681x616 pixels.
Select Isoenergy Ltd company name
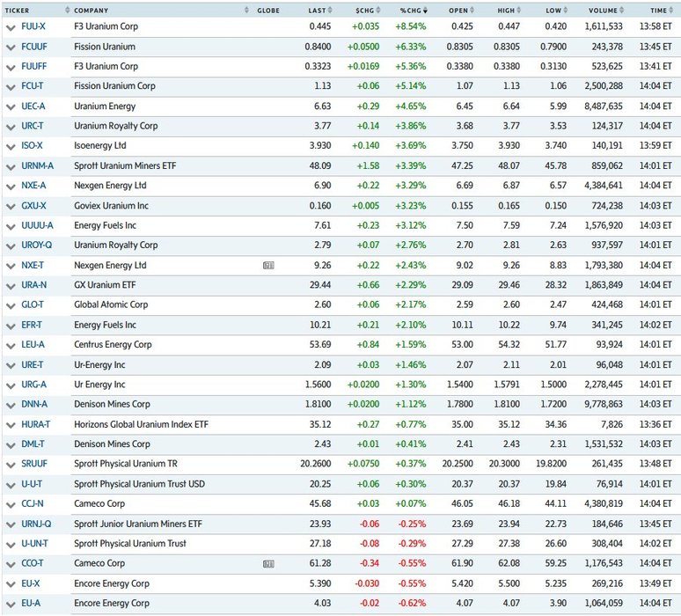[100, 145]
